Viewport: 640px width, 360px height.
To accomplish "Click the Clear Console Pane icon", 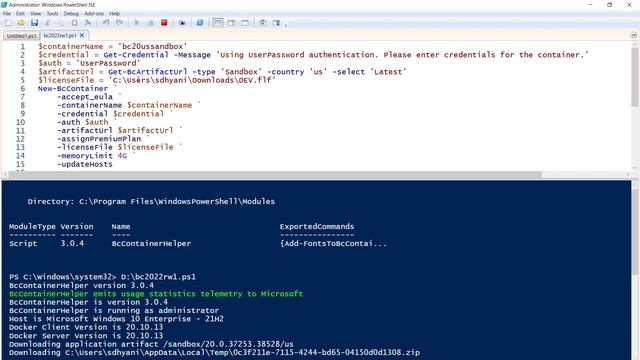I will coord(87,23).
